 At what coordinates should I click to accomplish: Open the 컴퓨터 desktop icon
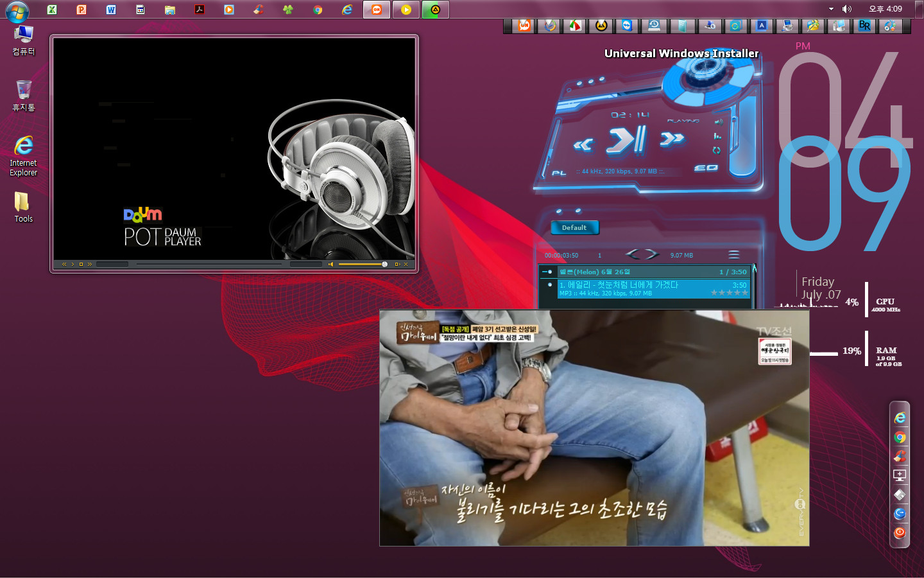coord(24,40)
